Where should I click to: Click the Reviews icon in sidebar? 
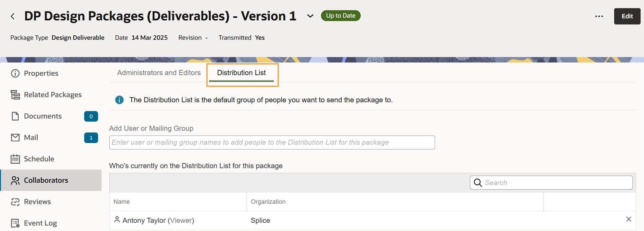click(x=15, y=202)
